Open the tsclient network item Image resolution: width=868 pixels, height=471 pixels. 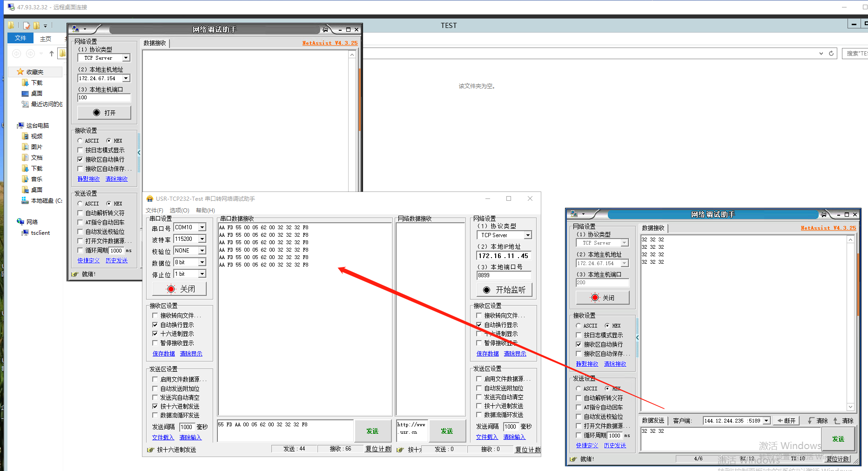(40, 232)
